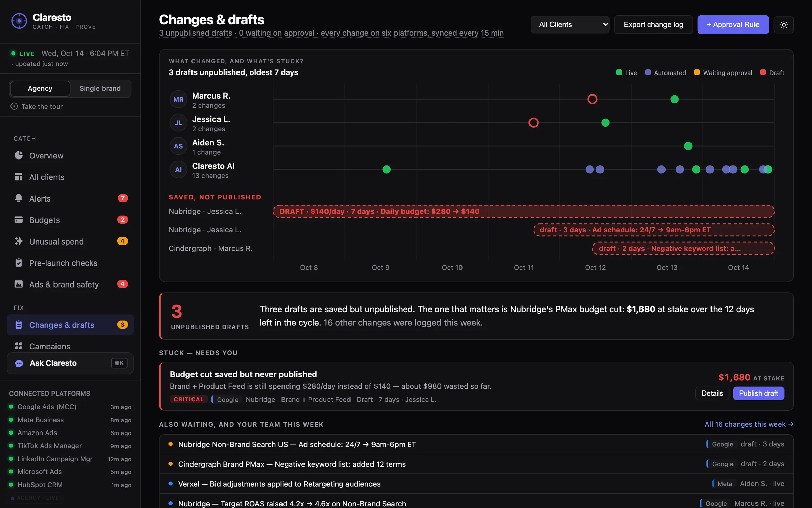The height and width of the screenshot is (508, 812).
Task: Click the Alerts bell icon
Action: (19, 198)
